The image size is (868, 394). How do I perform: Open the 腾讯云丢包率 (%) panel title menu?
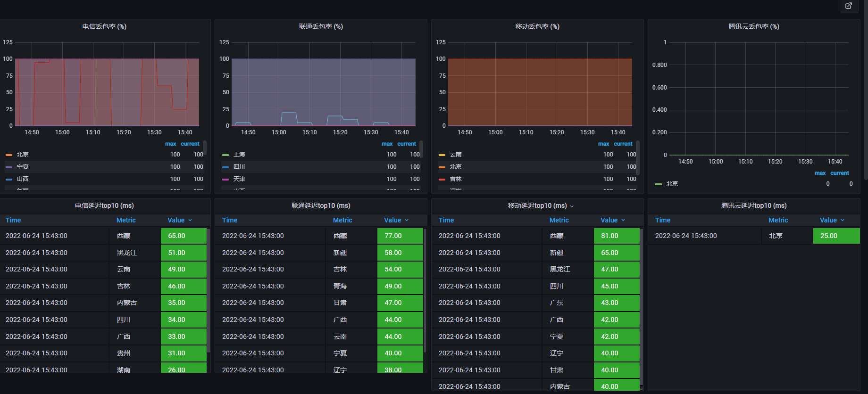[x=754, y=26]
